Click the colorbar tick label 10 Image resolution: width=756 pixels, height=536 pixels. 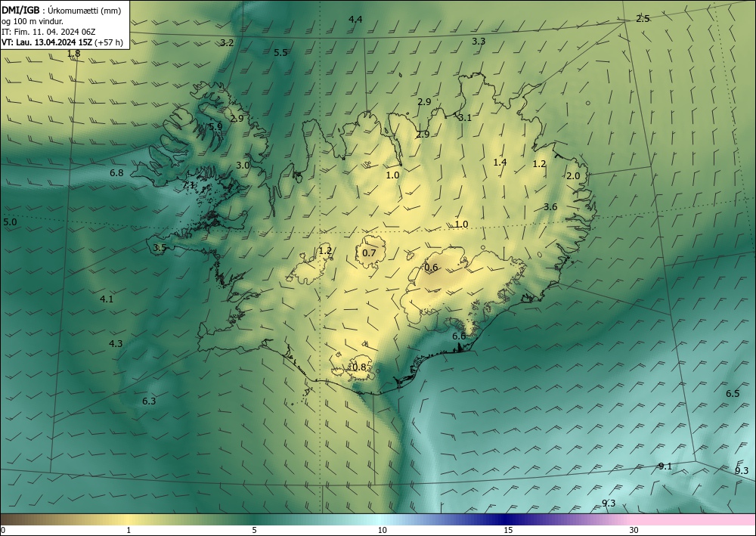[382, 530]
